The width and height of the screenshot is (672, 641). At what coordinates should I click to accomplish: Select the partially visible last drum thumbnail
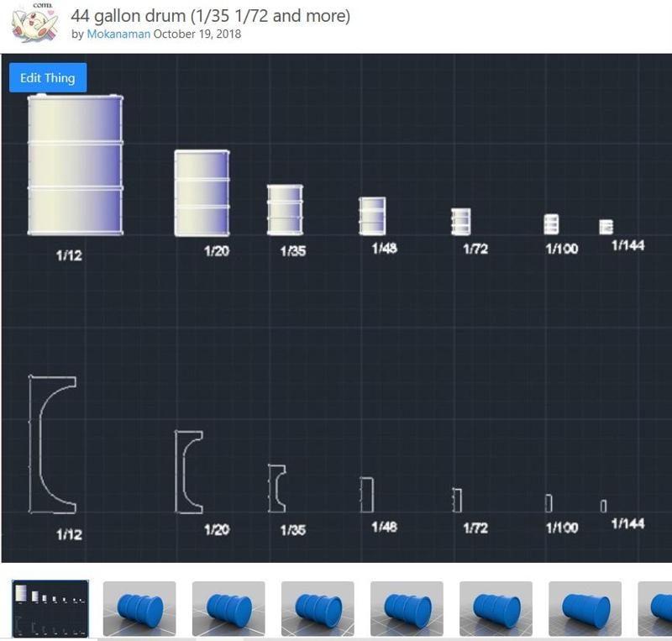click(655, 609)
